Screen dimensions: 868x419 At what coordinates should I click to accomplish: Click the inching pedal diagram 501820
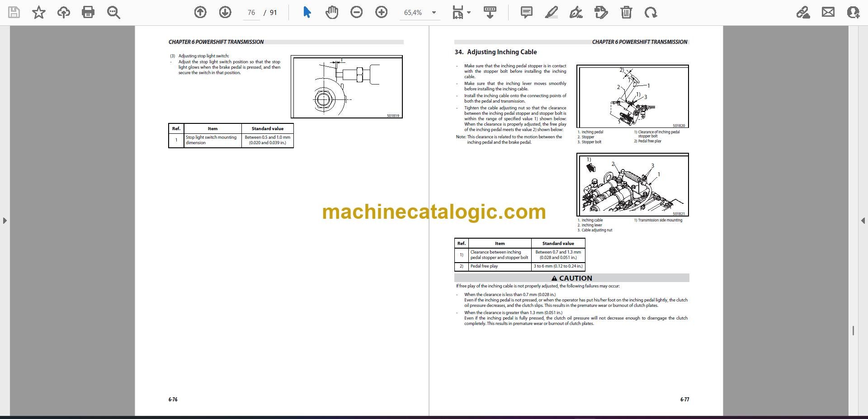[632, 96]
